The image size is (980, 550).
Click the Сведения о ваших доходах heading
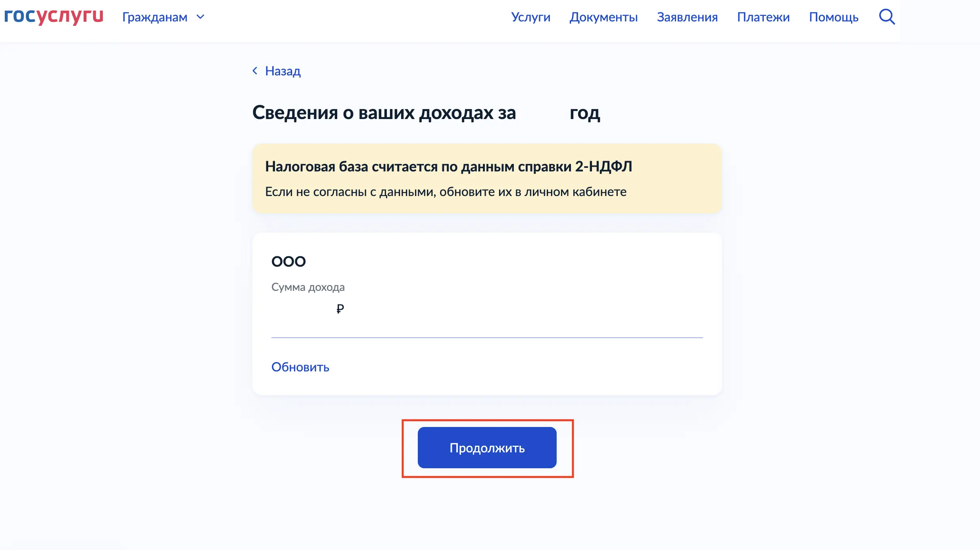point(426,113)
